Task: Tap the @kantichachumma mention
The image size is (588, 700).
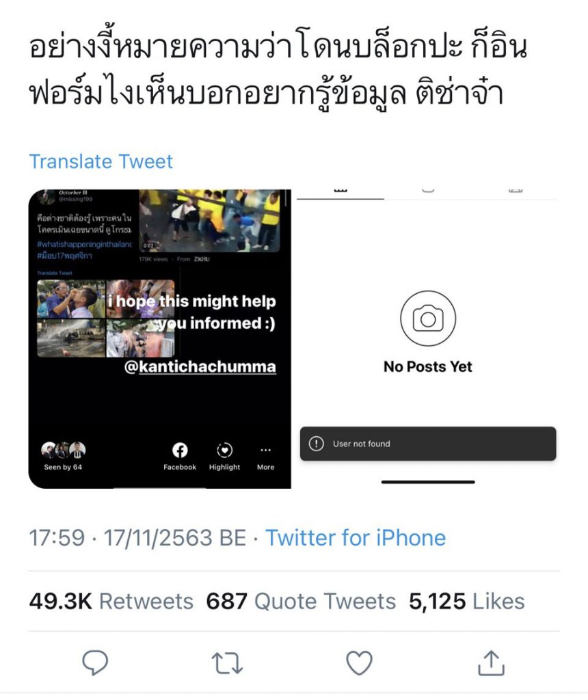Action: (200, 366)
